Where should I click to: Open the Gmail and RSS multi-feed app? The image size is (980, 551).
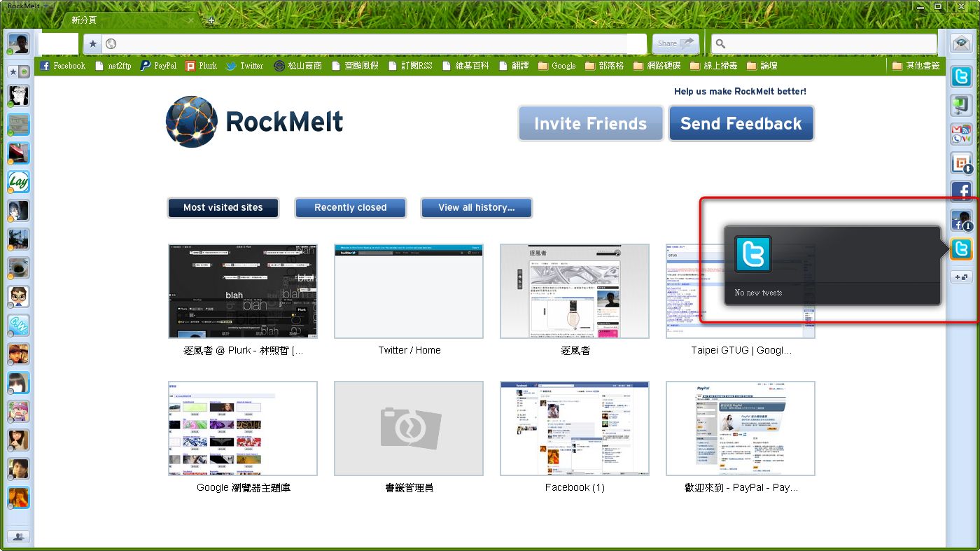(x=962, y=134)
